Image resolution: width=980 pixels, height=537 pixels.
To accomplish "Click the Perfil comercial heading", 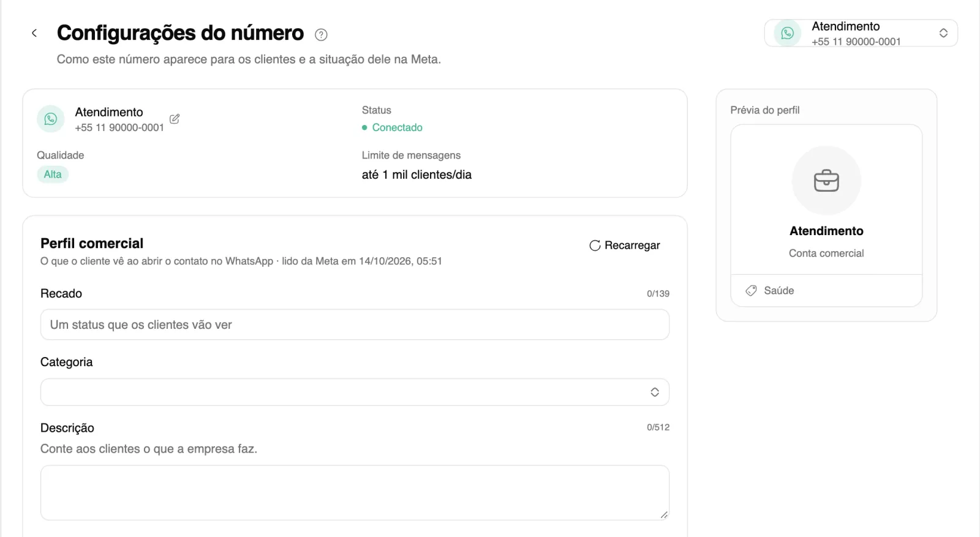I will tap(92, 244).
